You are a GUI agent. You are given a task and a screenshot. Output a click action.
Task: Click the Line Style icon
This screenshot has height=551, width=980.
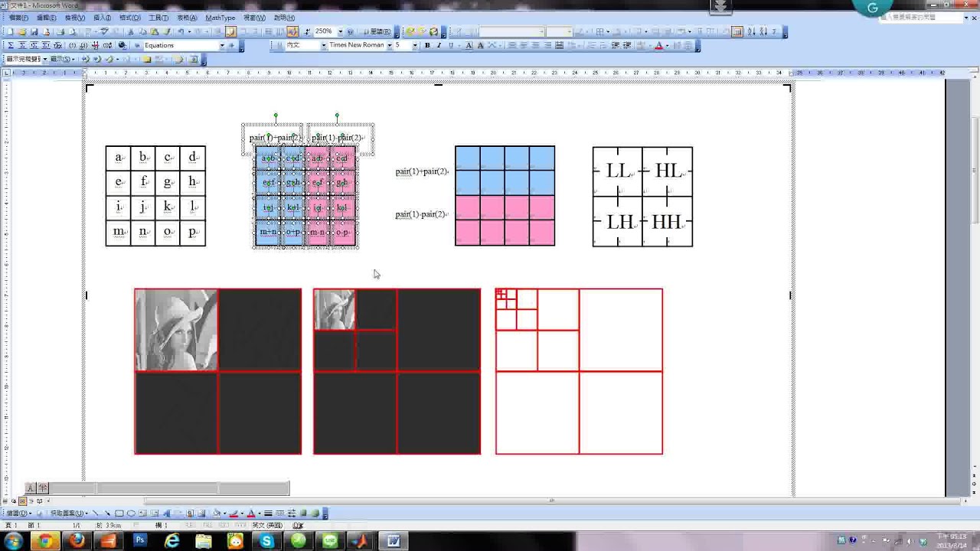(269, 514)
